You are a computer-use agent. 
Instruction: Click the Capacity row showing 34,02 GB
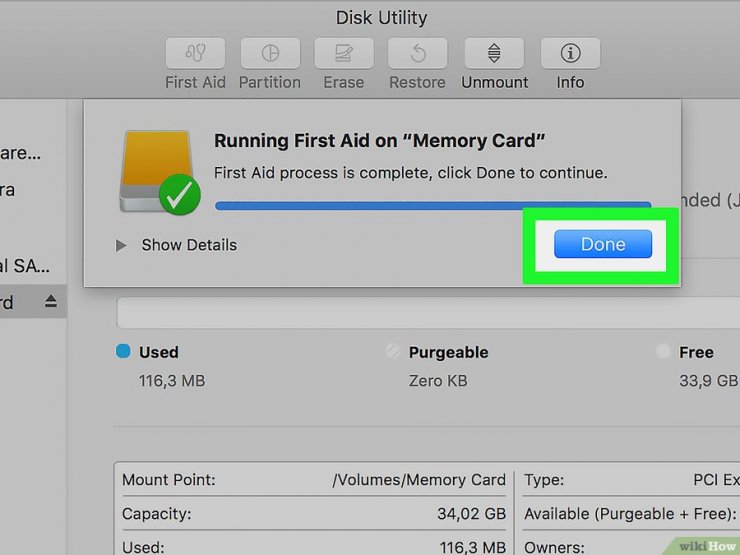(x=314, y=513)
